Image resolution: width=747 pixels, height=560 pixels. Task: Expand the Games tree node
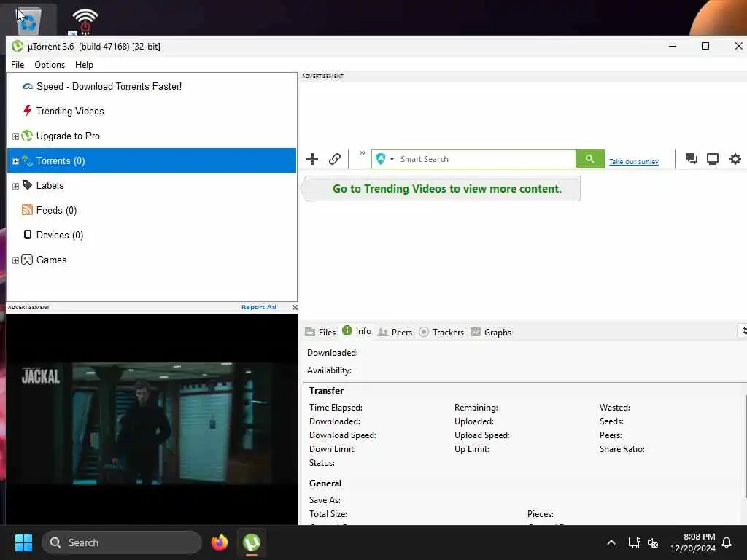point(15,260)
